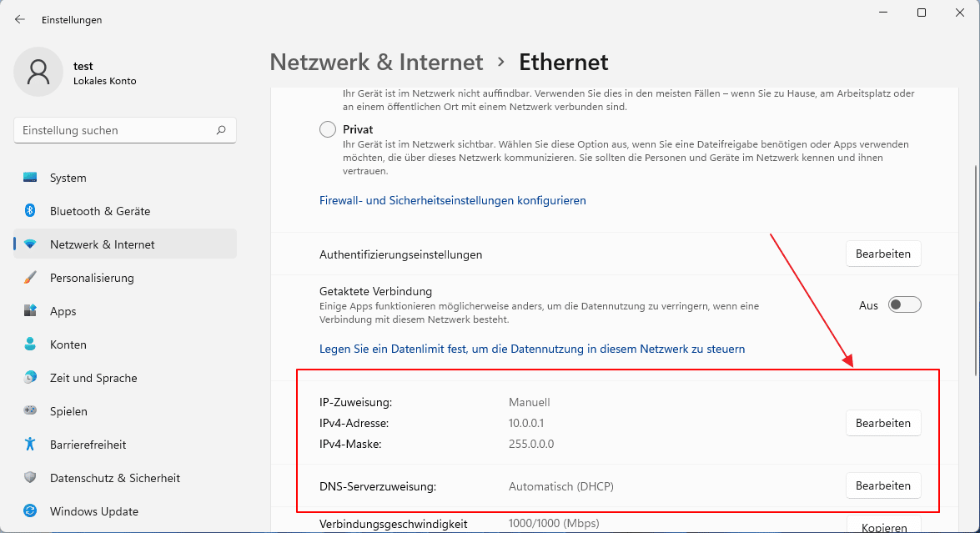Click Bearbeiten for Authentifizierungseinstellungen

point(883,254)
